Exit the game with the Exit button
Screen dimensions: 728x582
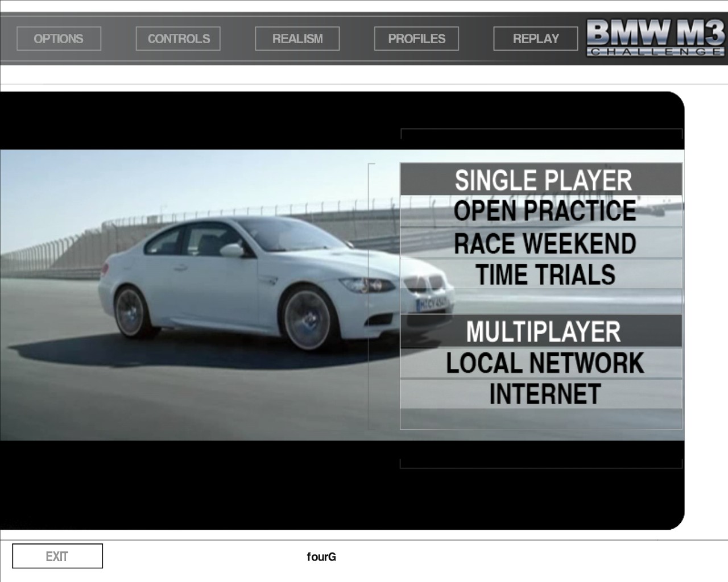(57, 556)
